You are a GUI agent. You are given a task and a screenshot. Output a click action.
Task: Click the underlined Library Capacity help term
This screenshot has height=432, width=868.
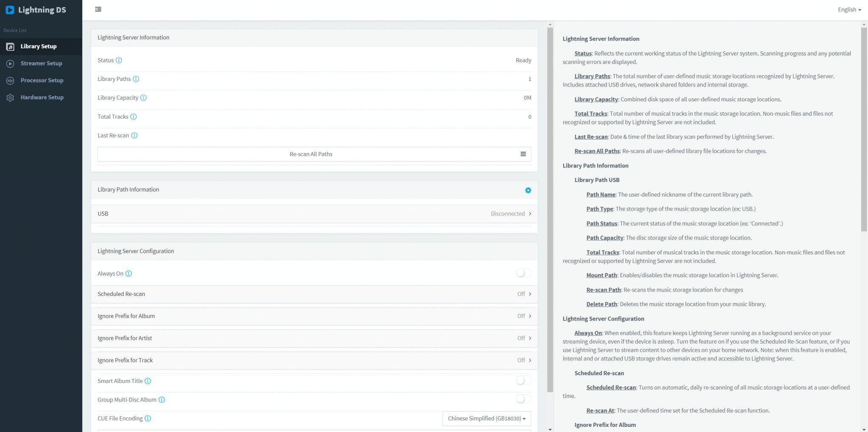coord(596,99)
